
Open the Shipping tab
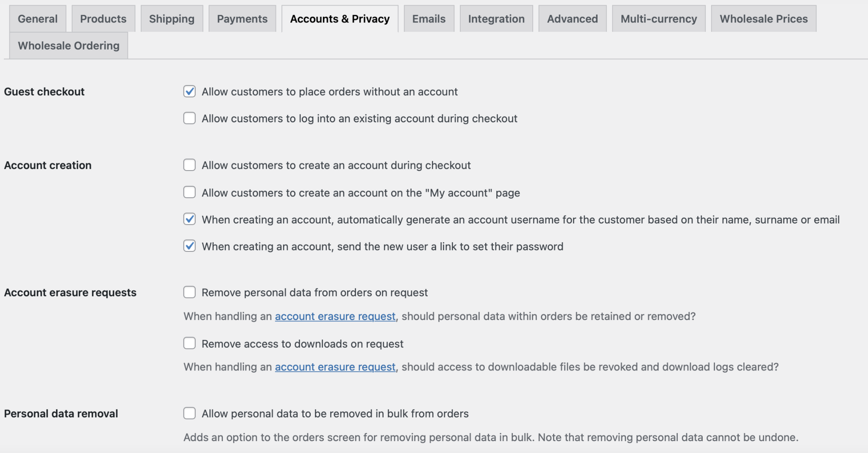tap(172, 19)
